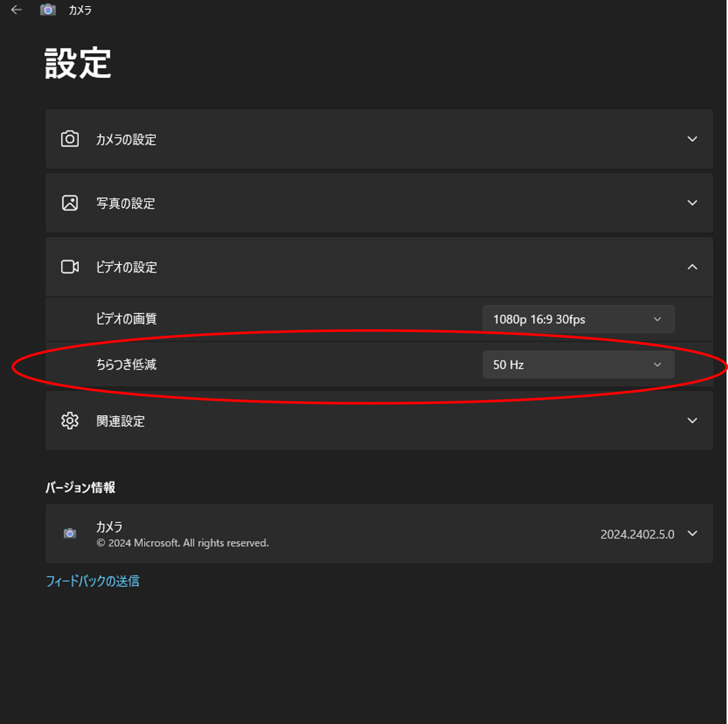Expand the 写真の設定 section chevron

coord(692,203)
